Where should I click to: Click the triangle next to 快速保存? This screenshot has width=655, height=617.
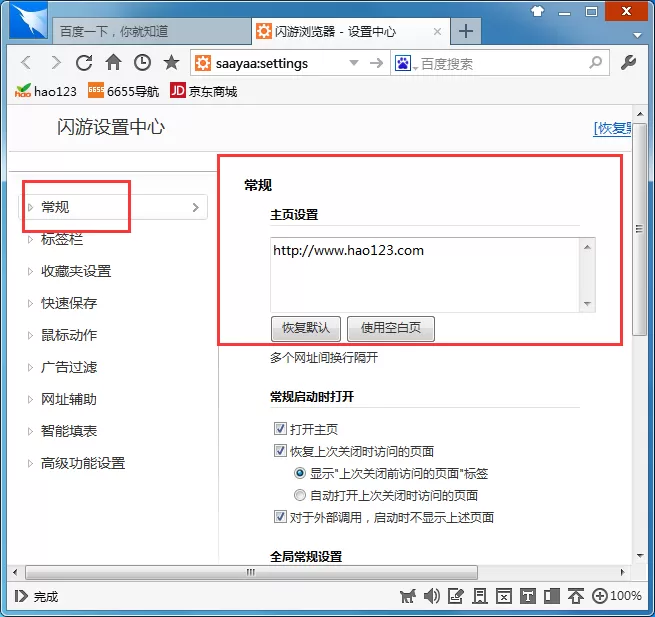point(30,303)
